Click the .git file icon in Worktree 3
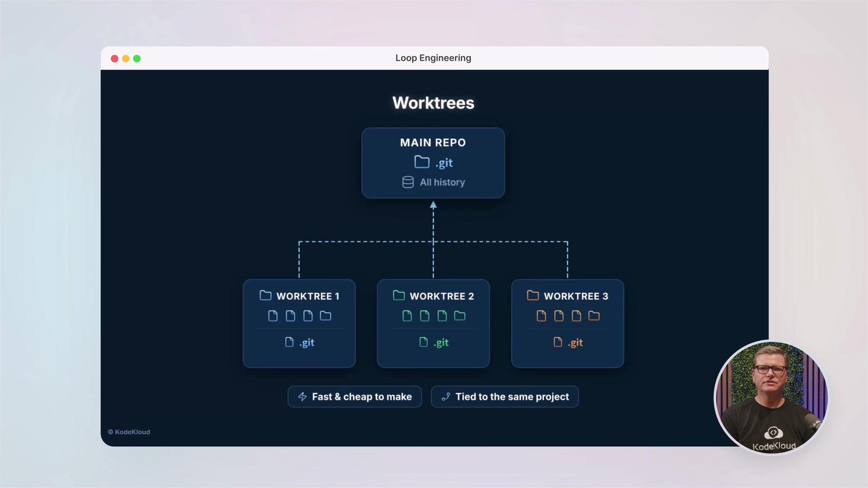This screenshot has height=488, width=868. coord(558,342)
